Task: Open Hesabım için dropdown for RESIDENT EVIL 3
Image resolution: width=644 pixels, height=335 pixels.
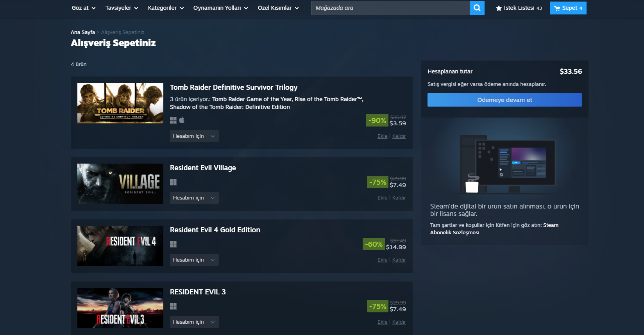Action: [194, 322]
